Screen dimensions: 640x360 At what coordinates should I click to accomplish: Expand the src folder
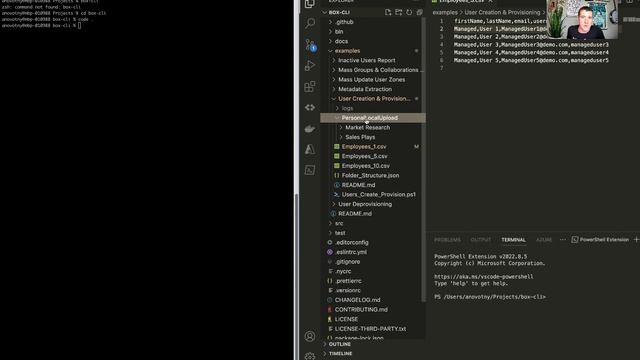point(331,223)
